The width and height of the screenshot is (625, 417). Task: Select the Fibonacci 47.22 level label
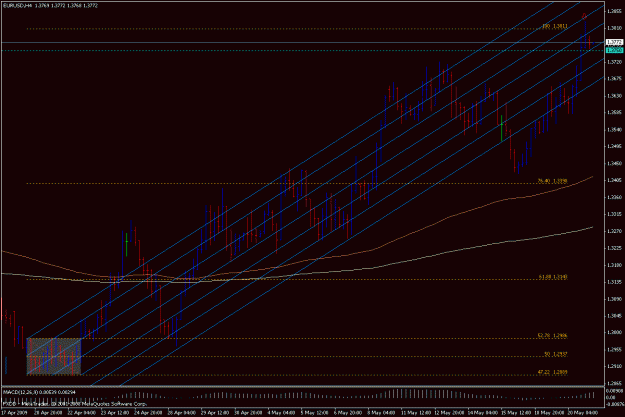coord(552,372)
